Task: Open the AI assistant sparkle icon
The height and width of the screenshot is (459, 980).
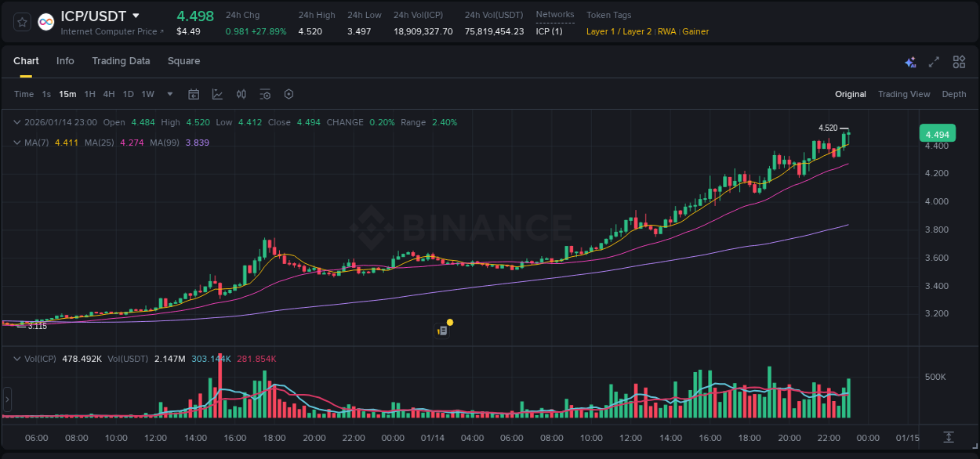Action: (x=909, y=61)
